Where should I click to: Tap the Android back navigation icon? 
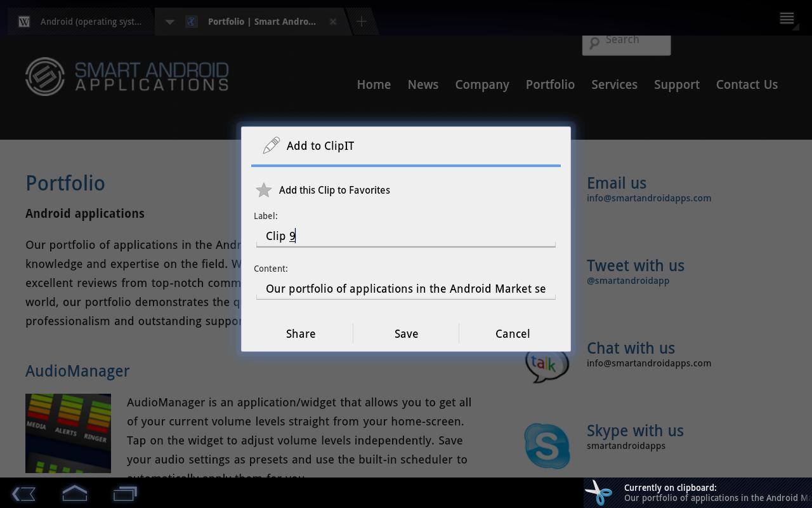click(23, 493)
